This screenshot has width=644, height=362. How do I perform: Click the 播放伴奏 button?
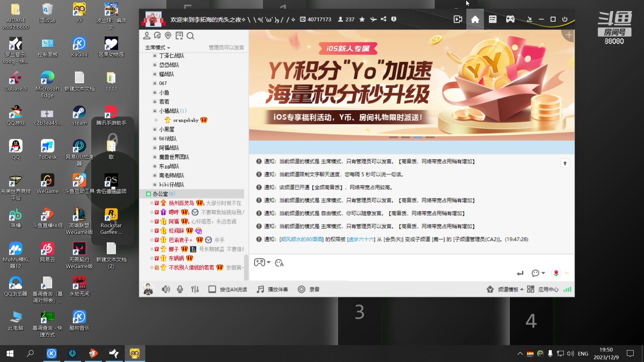point(272,289)
